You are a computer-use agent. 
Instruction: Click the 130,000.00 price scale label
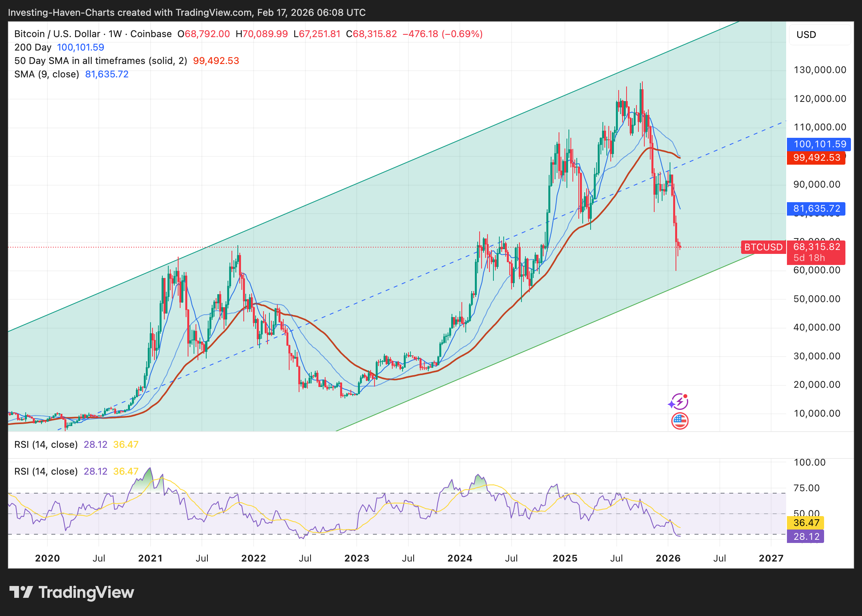click(820, 70)
